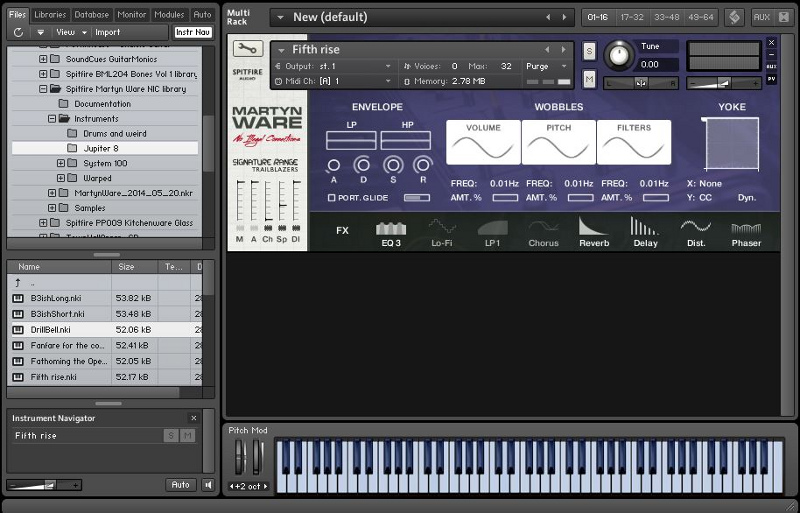Open the Midi Ch dropdown
800x513 pixels.
334,81
